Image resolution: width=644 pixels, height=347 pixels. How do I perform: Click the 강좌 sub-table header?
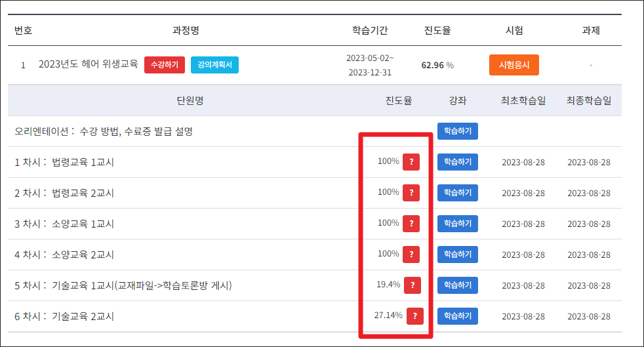click(458, 100)
